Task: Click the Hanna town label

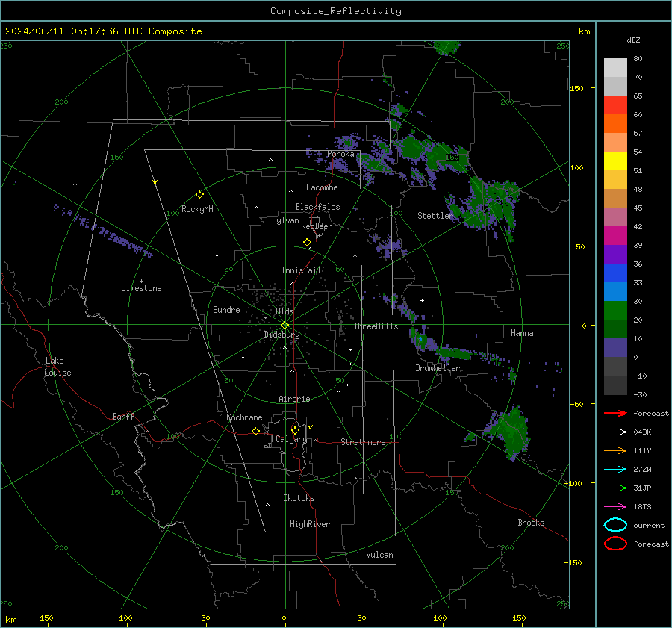Action: click(522, 333)
